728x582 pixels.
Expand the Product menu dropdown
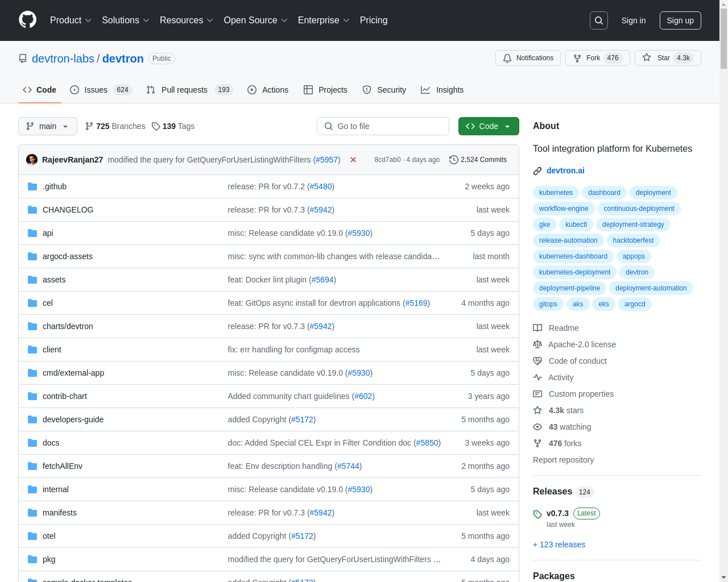point(71,20)
